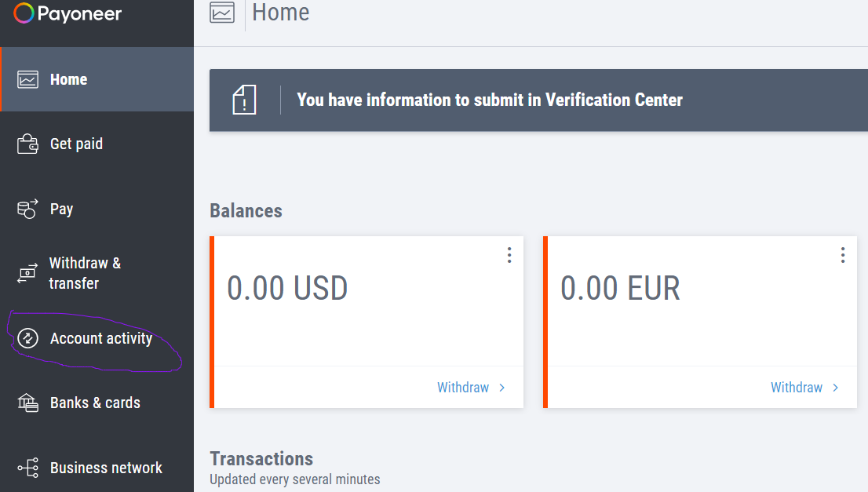Expand the EUR Withdraw chevron
Screen dimensions: 868x492
coord(835,387)
